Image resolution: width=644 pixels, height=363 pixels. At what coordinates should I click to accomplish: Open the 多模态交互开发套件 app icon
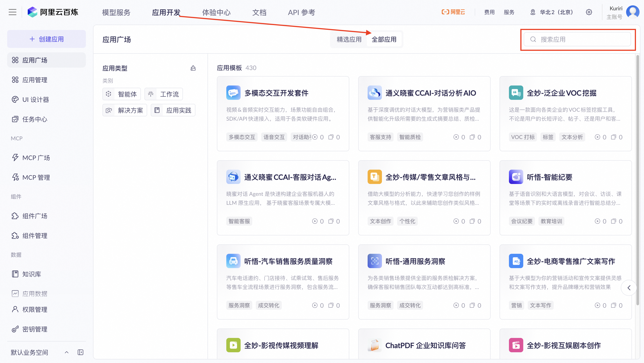(233, 93)
